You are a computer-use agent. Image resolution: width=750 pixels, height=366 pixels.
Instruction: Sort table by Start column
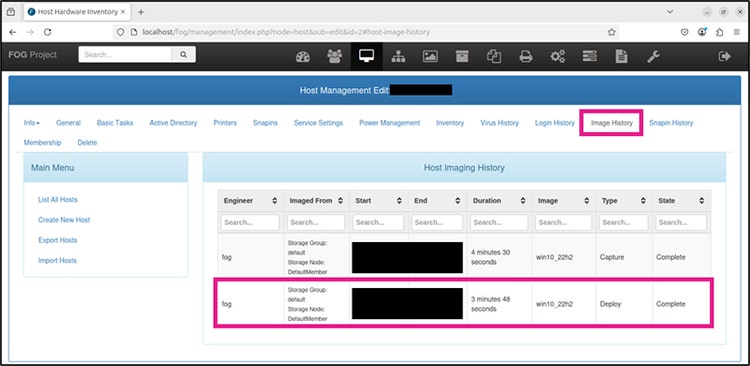click(x=379, y=201)
